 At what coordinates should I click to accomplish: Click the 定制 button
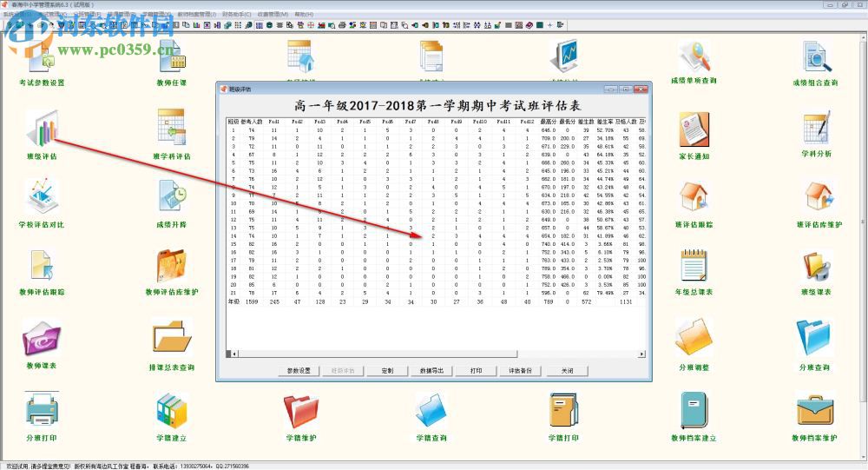(387, 371)
